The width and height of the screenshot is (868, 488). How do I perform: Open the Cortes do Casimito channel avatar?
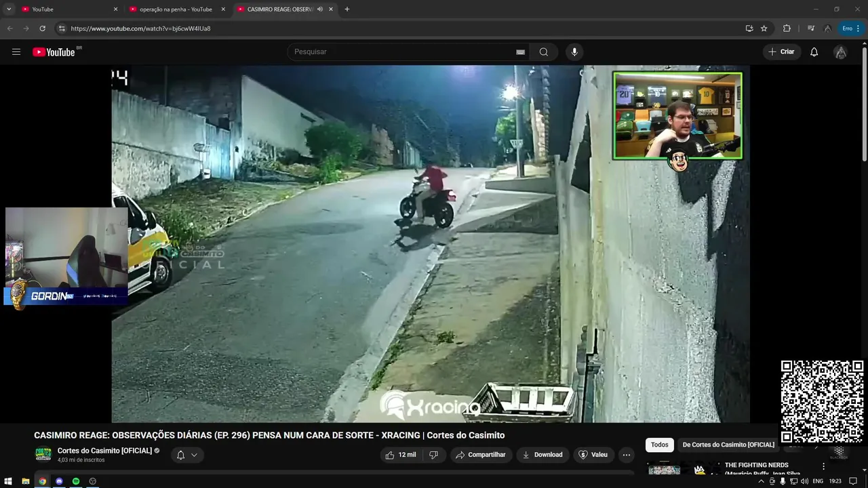point(43,455)
